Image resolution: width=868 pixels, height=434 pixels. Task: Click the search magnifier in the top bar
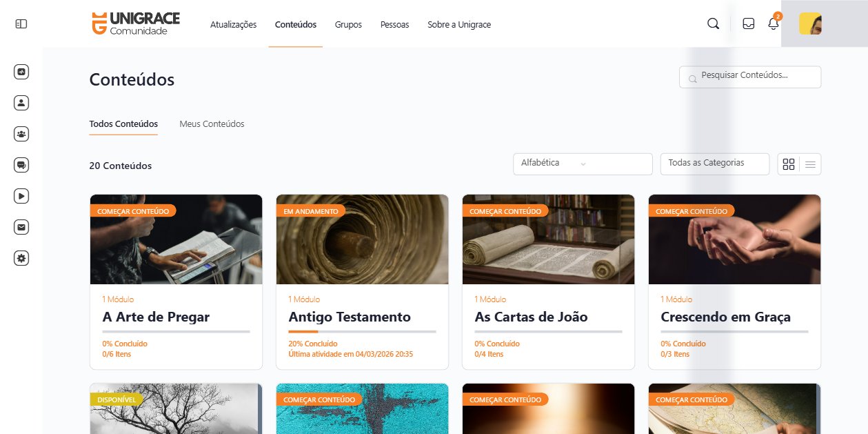713,23
